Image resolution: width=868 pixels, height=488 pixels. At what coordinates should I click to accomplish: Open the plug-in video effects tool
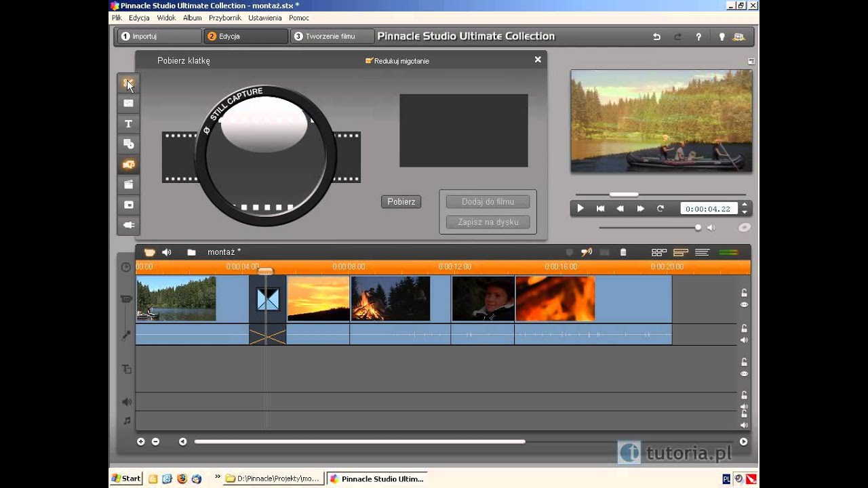coord(128,225)
